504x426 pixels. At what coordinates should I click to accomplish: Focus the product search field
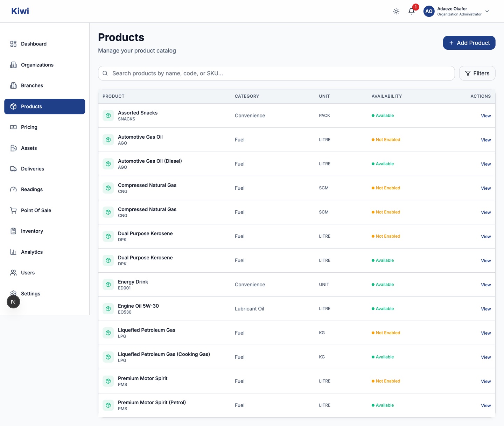point(276,73)
